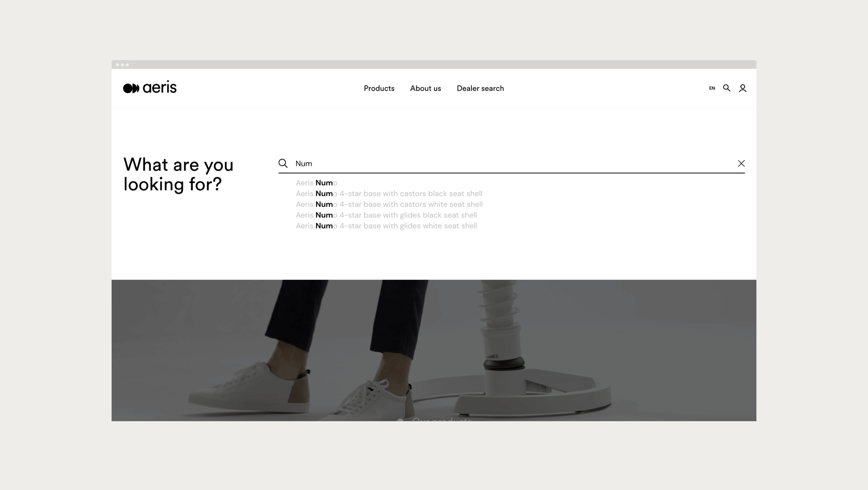Open the Products menu
The height and width of the screenshot is (490, 868).
(379, 88)
